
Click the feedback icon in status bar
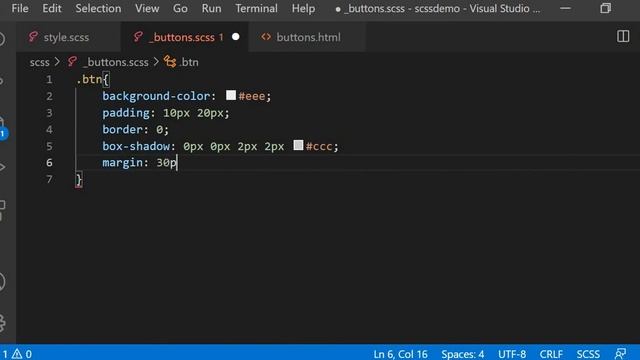620,353
